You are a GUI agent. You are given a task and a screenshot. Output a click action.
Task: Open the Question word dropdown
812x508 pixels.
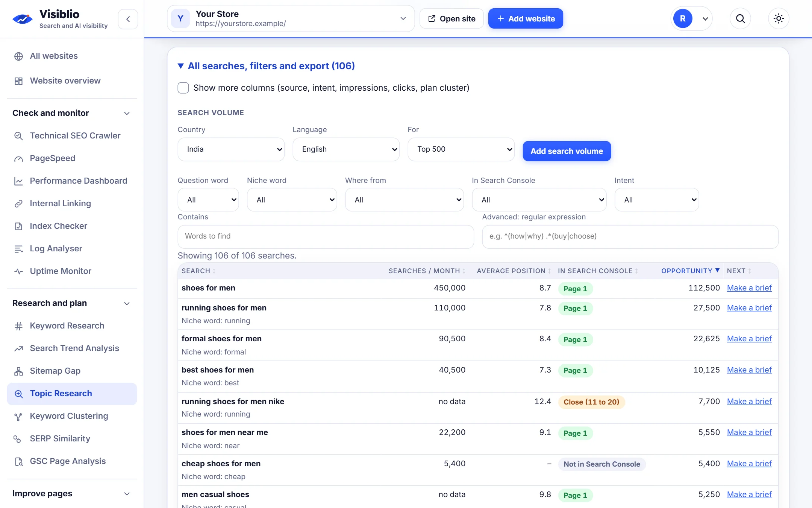click(208, 200)
